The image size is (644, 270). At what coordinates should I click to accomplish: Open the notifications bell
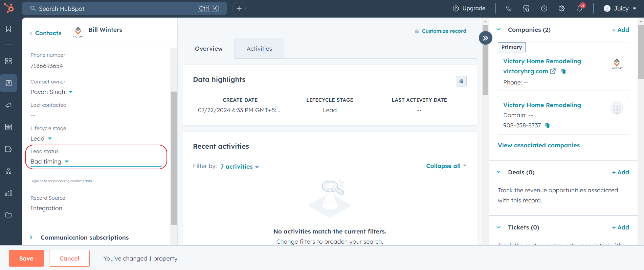(x=580, y=8)
